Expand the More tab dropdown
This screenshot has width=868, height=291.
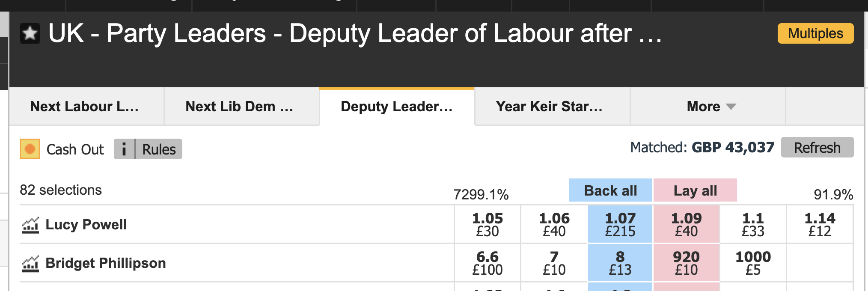[710, 107]
